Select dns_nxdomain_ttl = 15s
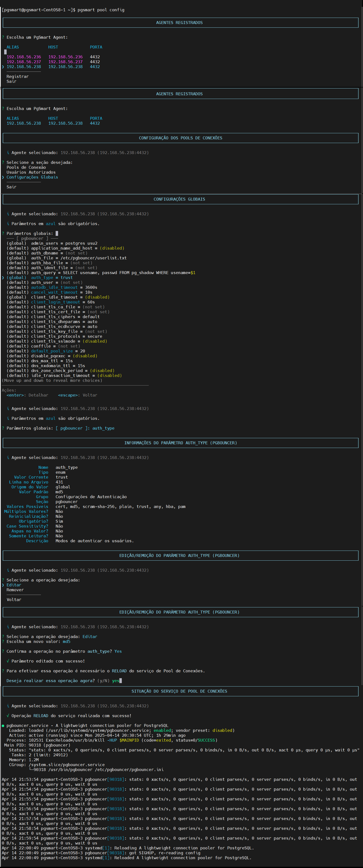This screenshot has width=363, height=868. point(46,366)
